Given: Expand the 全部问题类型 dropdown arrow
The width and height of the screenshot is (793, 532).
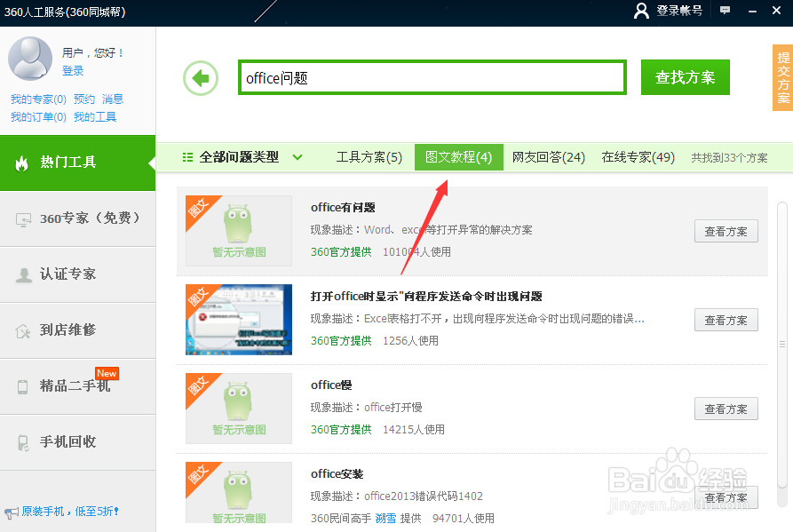Looking at the screenshot, I should pyautogui.click(x=297, y=157).
